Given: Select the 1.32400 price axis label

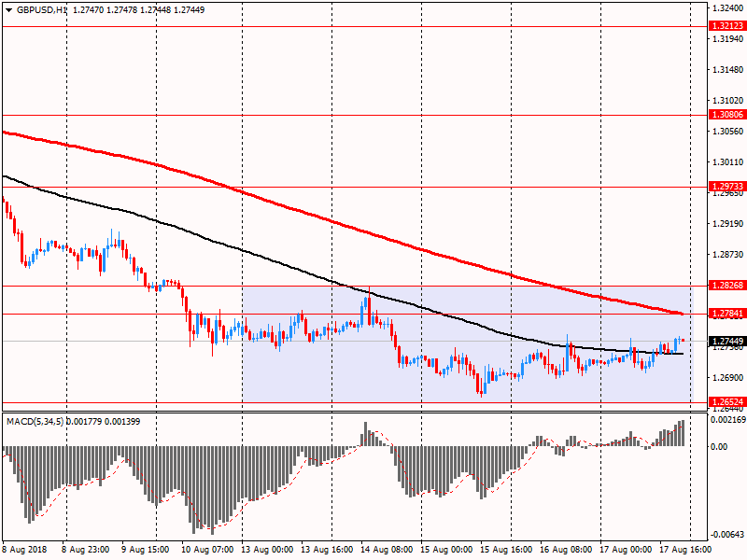Looking at the screenshot, I should coord(728,8).
